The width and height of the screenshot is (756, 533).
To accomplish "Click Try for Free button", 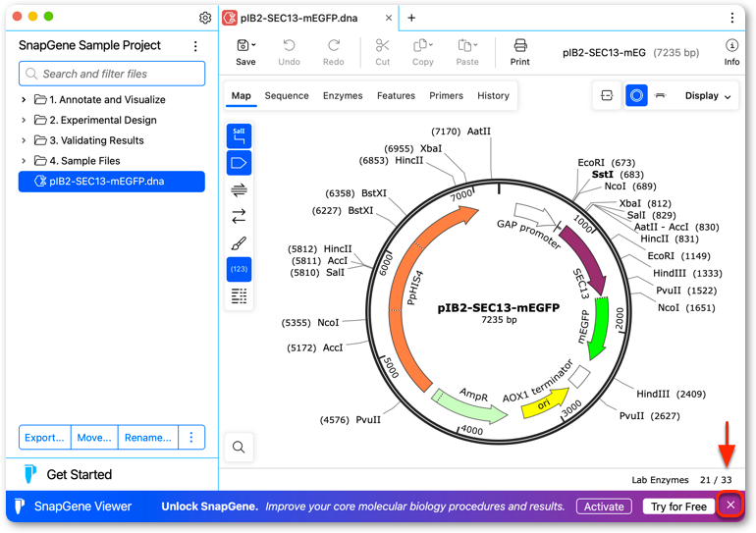I will (678, 506).
